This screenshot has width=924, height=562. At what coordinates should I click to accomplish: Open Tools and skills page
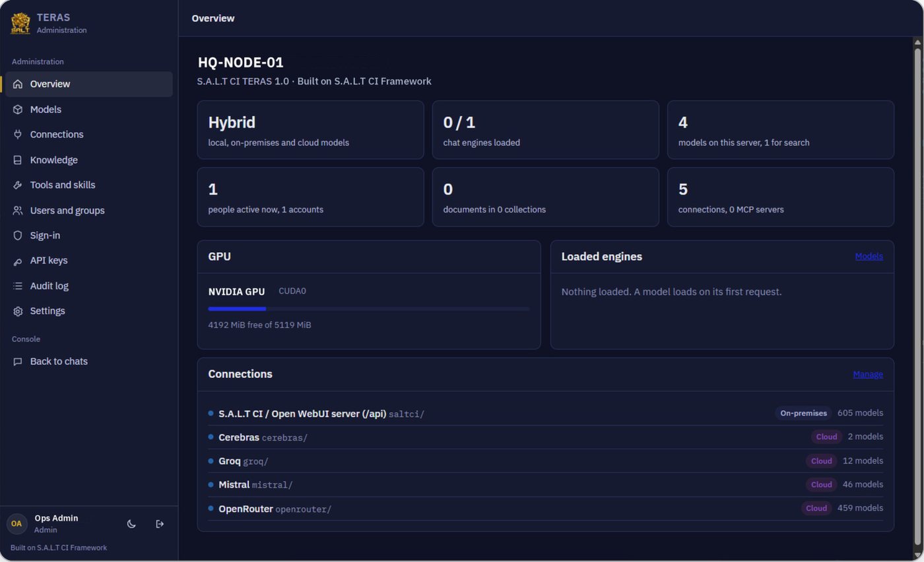(x=89, y=185)
